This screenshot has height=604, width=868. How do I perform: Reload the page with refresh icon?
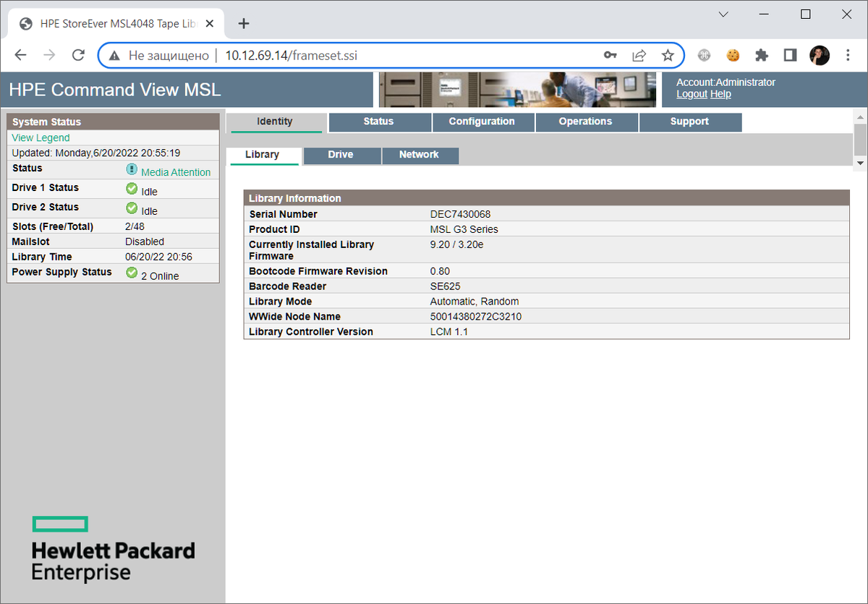(x=78, y=55)
